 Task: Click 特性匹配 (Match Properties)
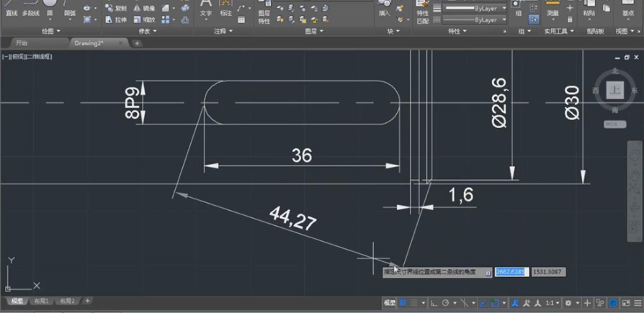[422, 12]
